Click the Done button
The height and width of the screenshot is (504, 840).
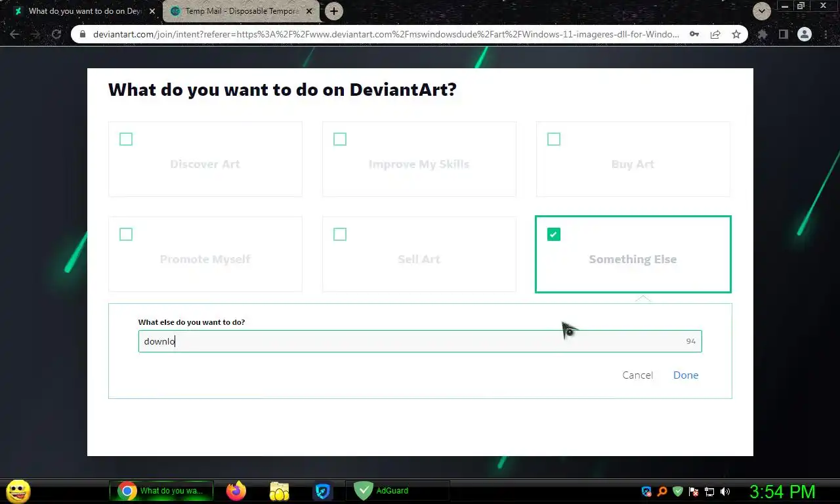(686, 375)
